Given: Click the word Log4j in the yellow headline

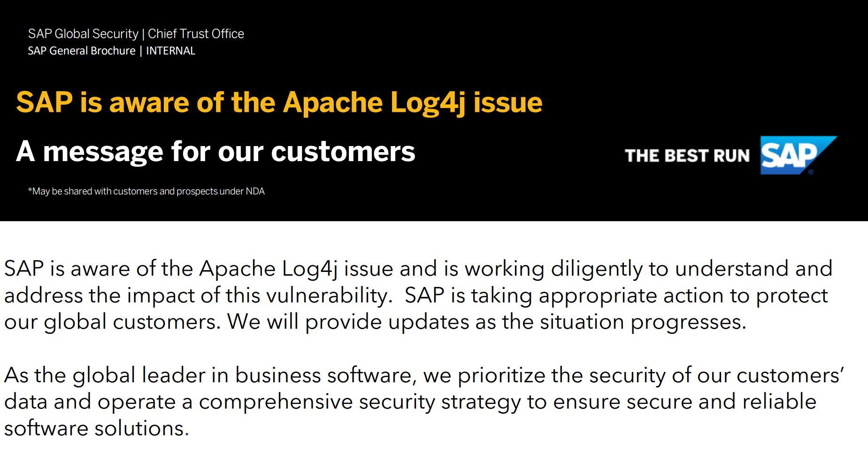Looking at the screenshot, I should tap(428, 102).
